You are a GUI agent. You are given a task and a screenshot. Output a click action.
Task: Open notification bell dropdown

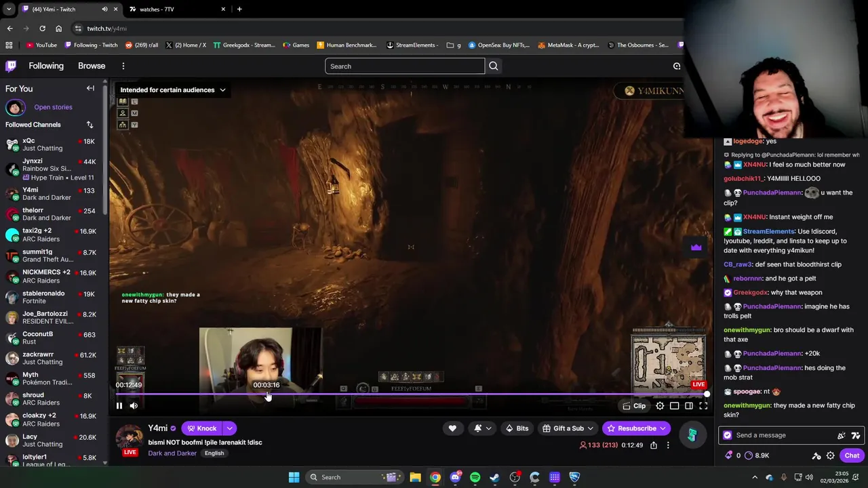tap(482, 428)
